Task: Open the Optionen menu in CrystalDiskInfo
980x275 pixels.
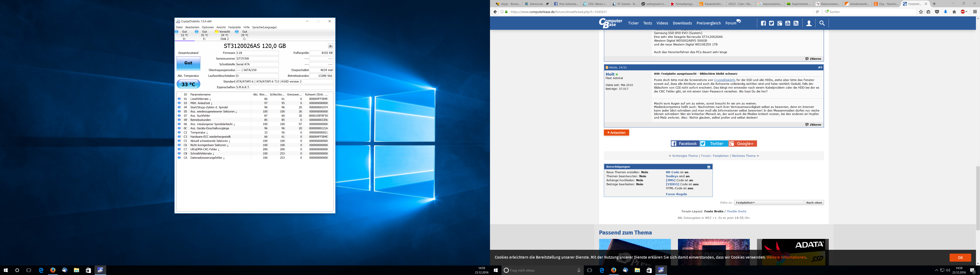Action: click(208, 27)
